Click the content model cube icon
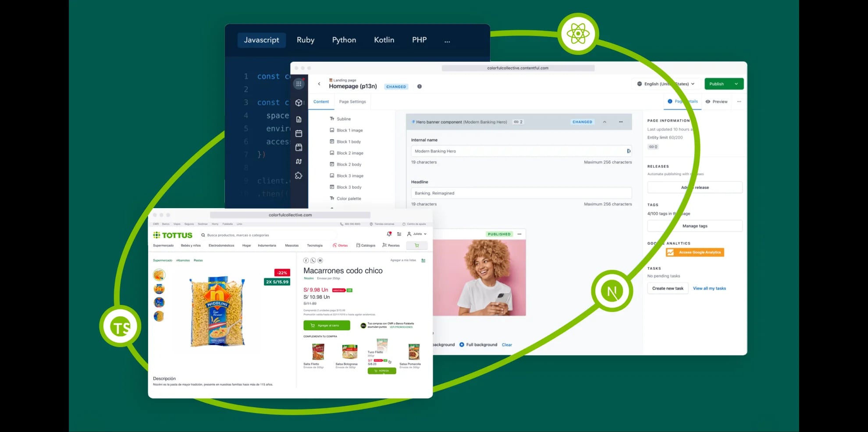The height and width of the screenshot is (432, 868). pyautogui.click(x=299, y=103)
